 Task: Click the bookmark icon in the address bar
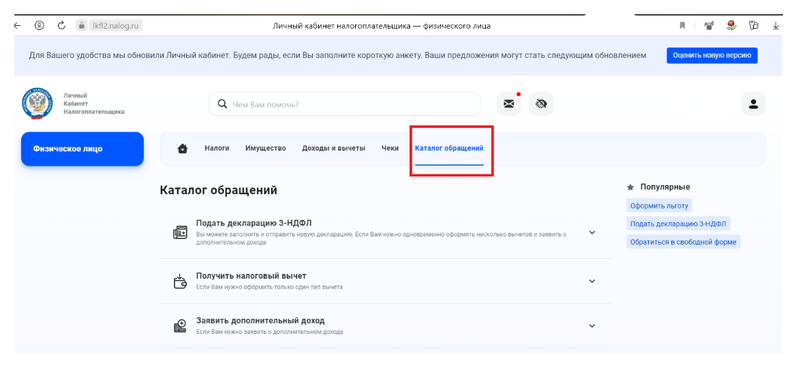[x=682, y=26]
